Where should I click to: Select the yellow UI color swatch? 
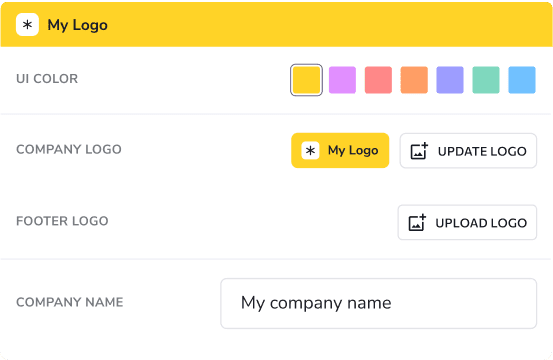[x=306, y=80]
